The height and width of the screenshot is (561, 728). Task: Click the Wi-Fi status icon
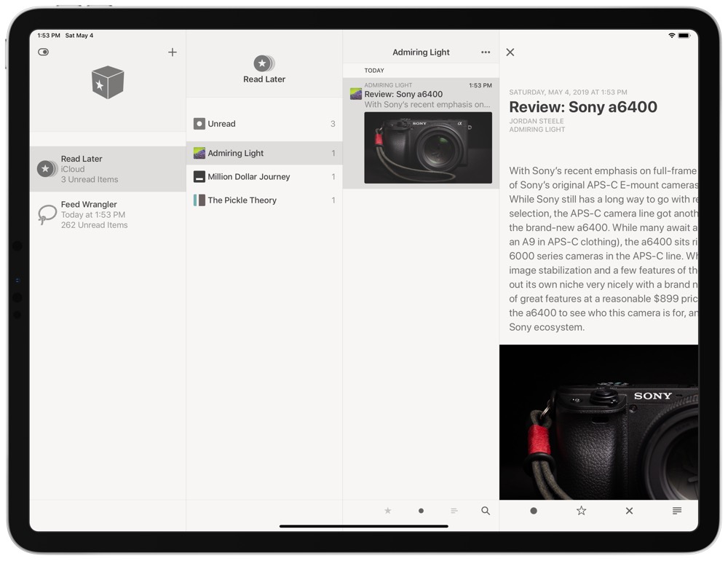click(x=671, y=35)
